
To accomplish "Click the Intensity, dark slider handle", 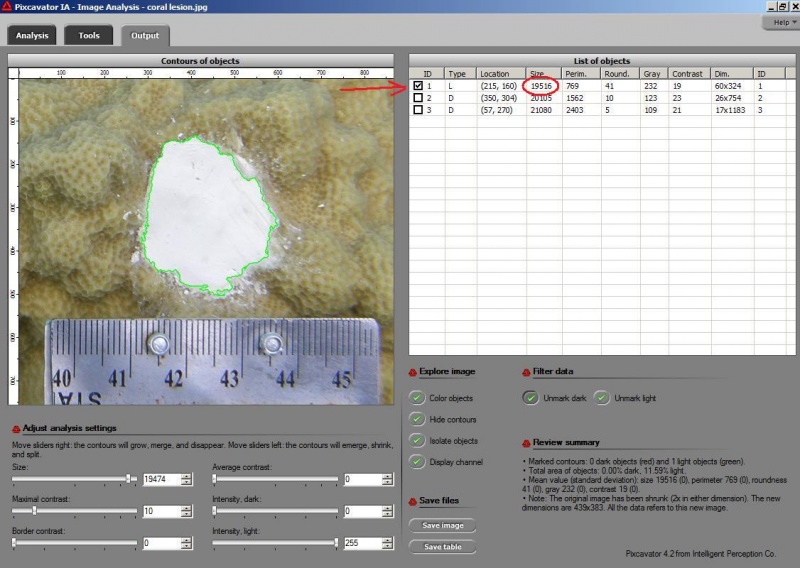I will point(214,510).
